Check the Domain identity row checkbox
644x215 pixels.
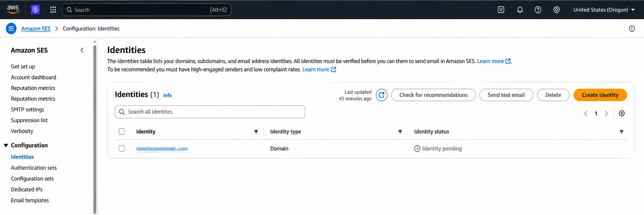[x=122, y=148]
